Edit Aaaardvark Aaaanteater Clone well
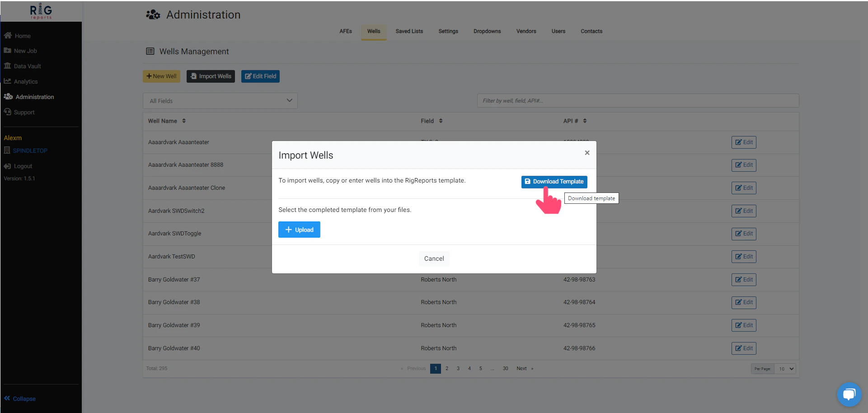 [x=744, y=188]
